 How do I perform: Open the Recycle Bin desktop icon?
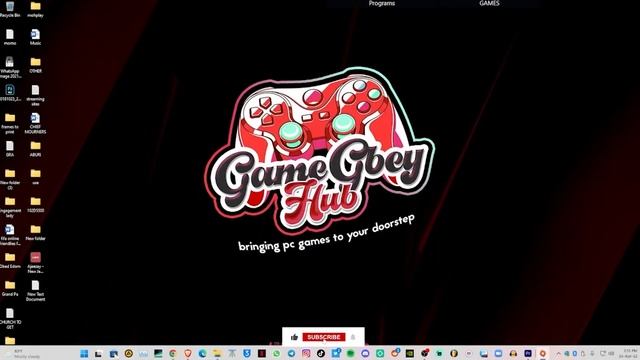tap(10, 9)
